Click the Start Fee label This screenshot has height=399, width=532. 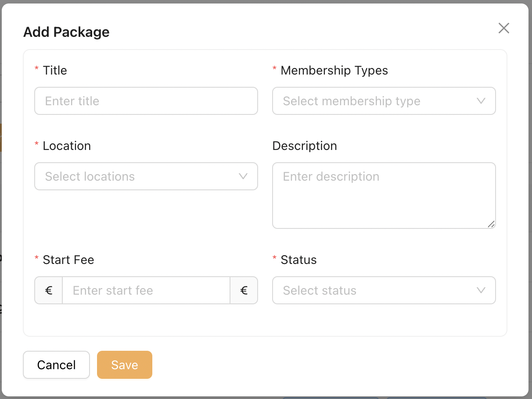pos(68,260)
